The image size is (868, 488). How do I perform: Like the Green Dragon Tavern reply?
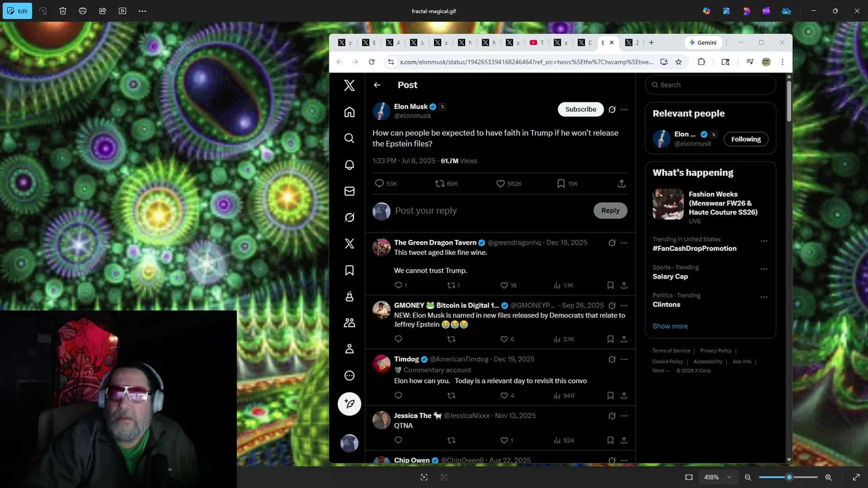(x=504, y=285)
